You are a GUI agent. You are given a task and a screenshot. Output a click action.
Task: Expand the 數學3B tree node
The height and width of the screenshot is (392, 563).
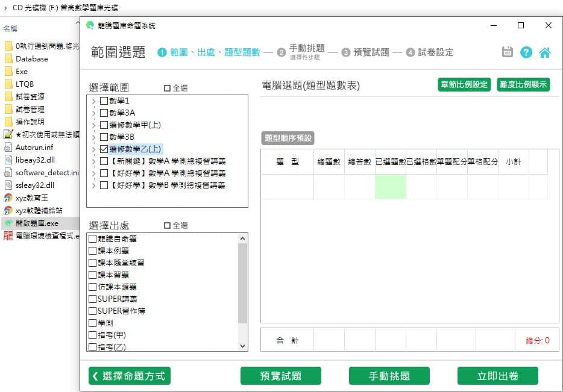click(93, 137)
